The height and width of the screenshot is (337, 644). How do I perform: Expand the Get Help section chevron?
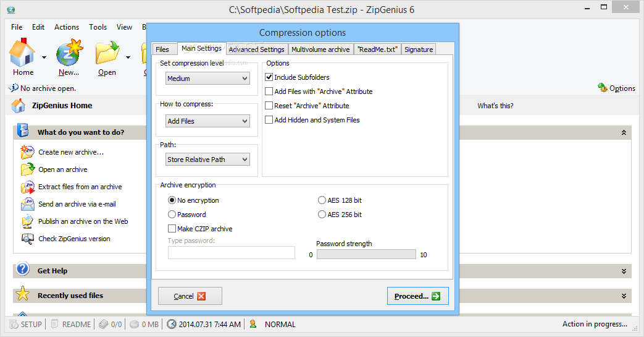[x=624, y=271]
